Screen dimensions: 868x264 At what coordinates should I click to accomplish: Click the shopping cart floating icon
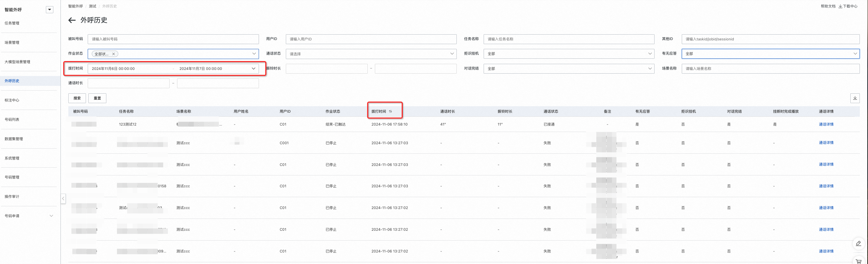click(858, 261)
